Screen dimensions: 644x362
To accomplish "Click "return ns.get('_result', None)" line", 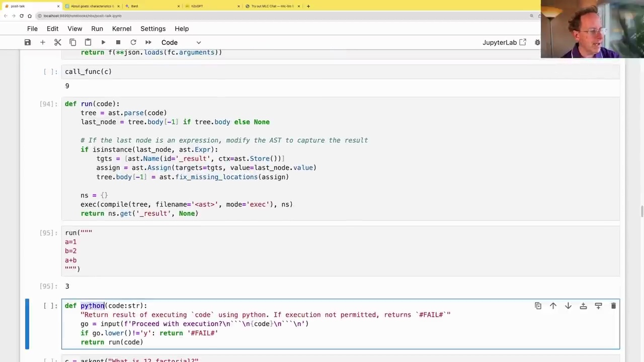I will click(x=139, y=213).
